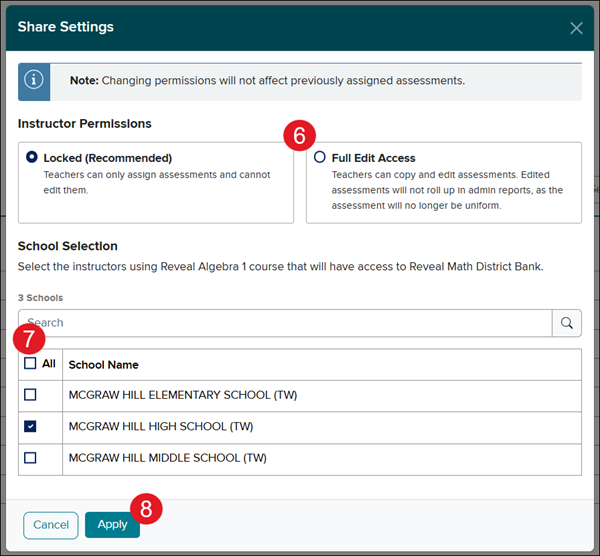Click the MCGRAW HILL HIGH SCHOOL (TW) row
This screenshot has width=600, height=556.
pyautogui.click(x=300, y=428)
